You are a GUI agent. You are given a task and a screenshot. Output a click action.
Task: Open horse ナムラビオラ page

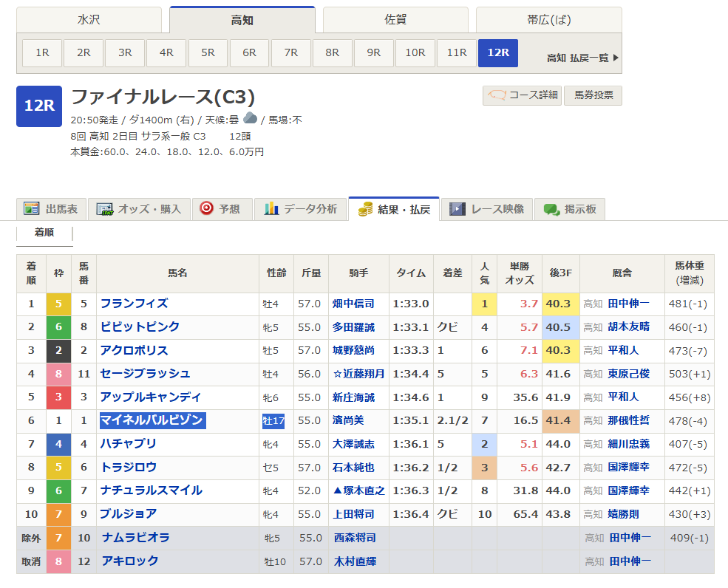point(135,538)
